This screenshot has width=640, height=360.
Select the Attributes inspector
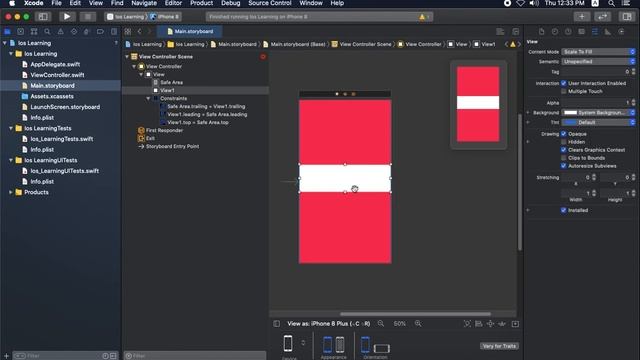[x=595, y=32]
